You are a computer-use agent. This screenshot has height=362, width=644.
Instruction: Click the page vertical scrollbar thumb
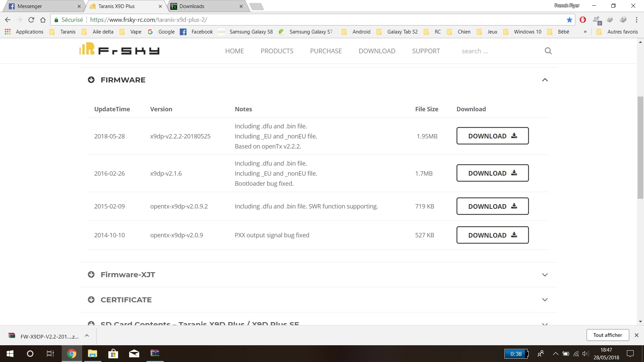pyautogui.click(x=640, y=147)
